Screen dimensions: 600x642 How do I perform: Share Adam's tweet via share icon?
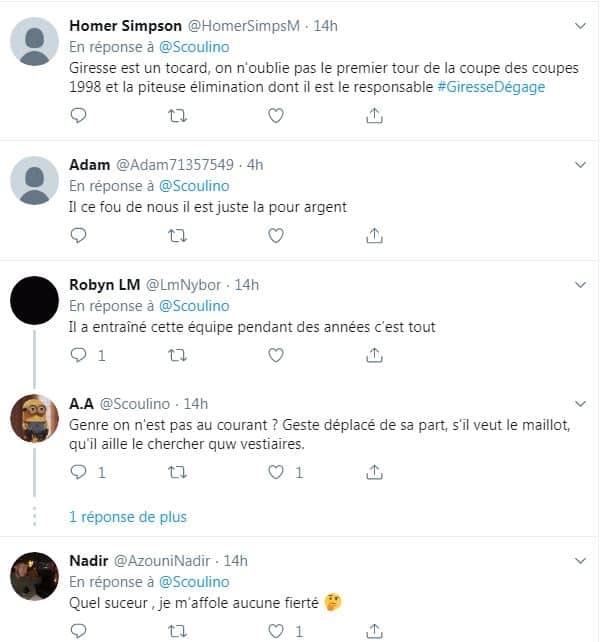[374, 235]
